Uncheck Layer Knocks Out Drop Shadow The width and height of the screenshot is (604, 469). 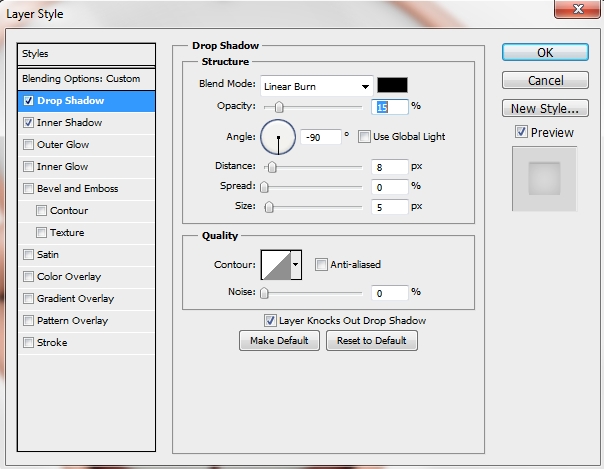tap(270, 320)
